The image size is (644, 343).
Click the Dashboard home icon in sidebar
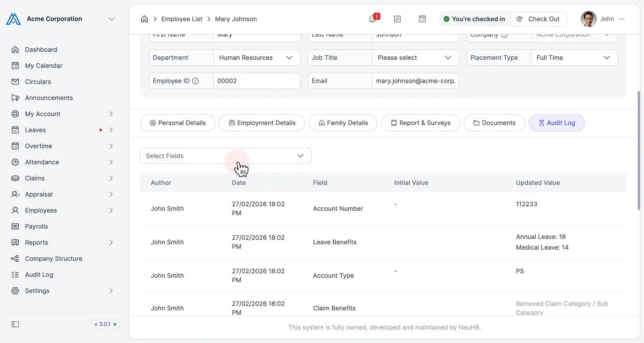click(15, 50)
